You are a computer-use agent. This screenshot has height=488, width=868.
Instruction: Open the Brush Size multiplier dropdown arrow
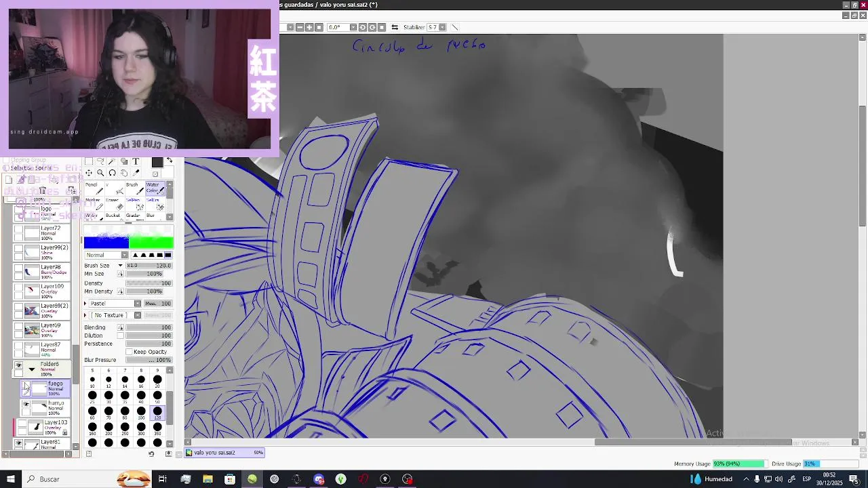click(x=121, y=266)
